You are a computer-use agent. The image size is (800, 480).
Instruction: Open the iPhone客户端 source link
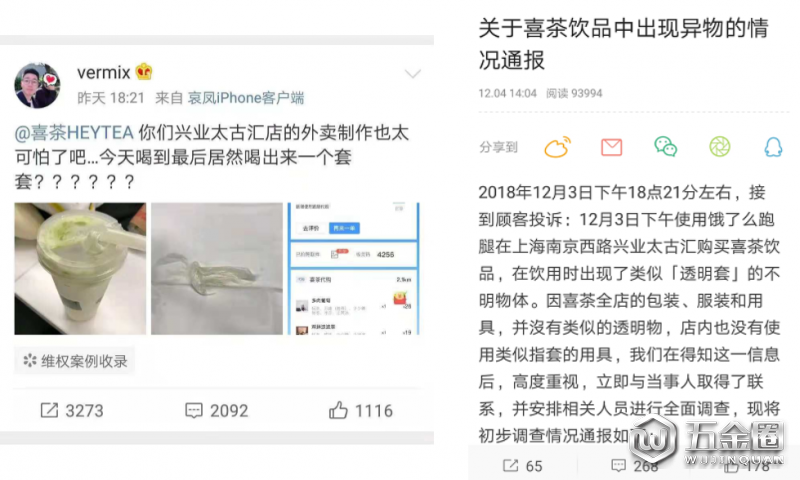(246, 98)
